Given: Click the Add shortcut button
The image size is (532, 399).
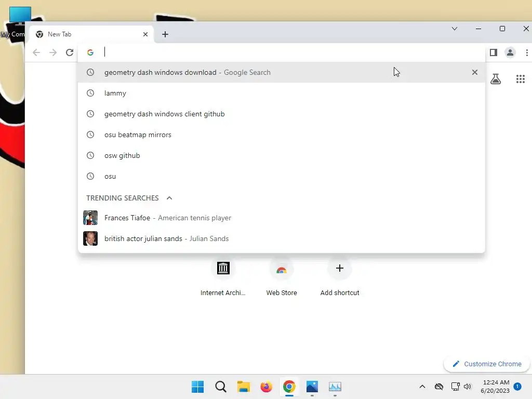Looking at the screenshot, I should click(x=340, y=276).
